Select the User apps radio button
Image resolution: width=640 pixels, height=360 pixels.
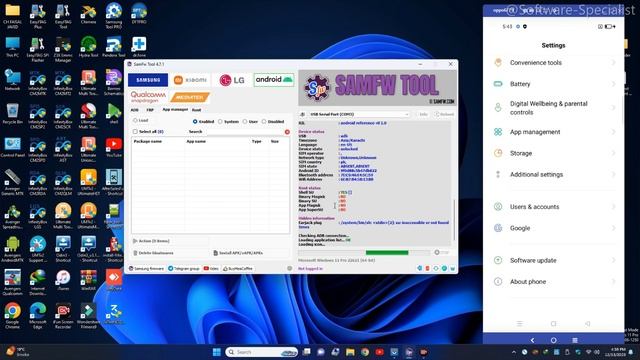click(x=244, y=122)
